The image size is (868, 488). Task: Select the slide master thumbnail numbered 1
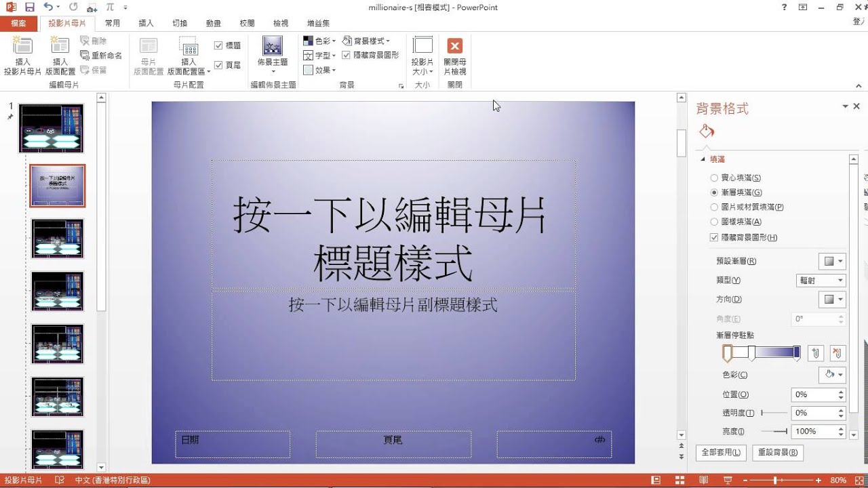(52, 128)
